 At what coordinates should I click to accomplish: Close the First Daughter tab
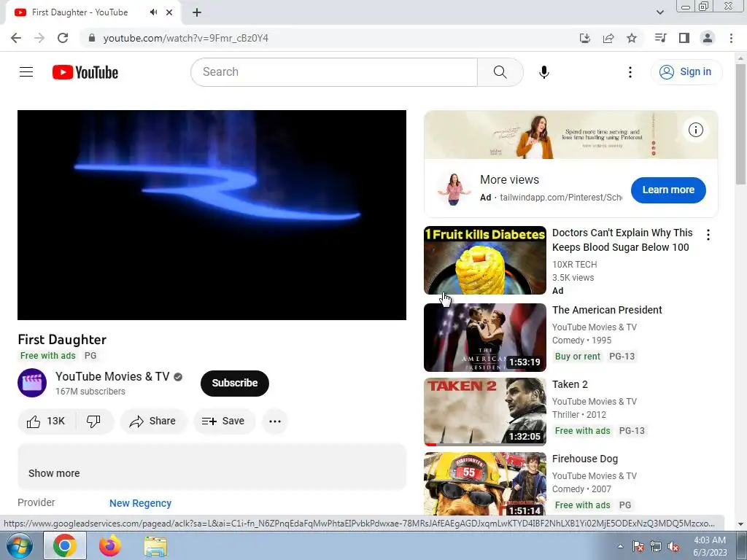pos(169,12)
